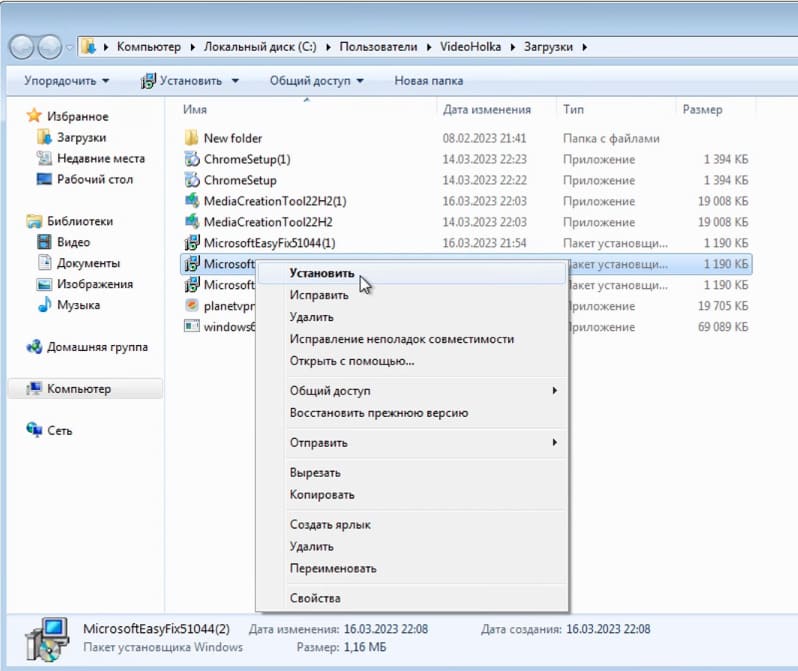Choose Исправление неполадок совместимости
The image size is (798, 671).
point(413,339)
